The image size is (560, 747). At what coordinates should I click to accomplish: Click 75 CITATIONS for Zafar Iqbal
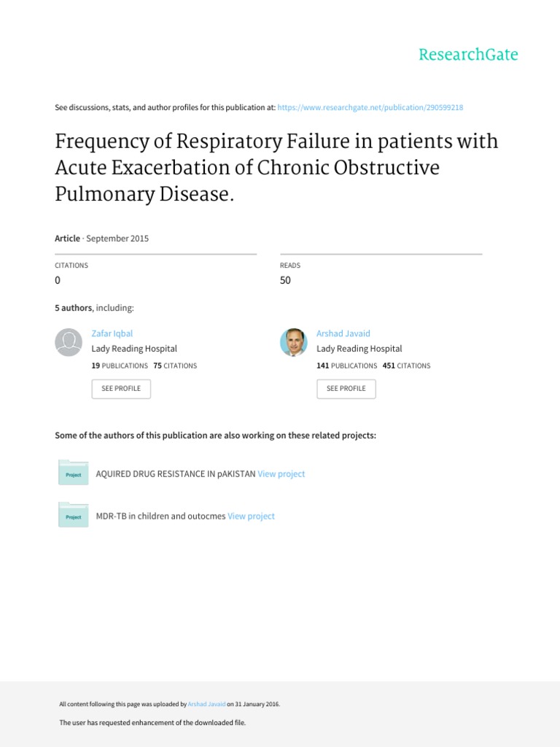(175, 366)
